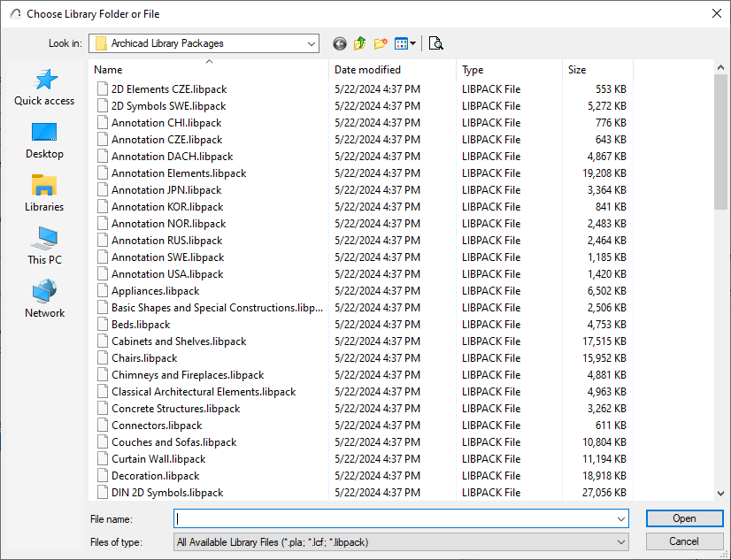731x560 pixels.
Task: Create a new folder
Action: click(381, 44)
